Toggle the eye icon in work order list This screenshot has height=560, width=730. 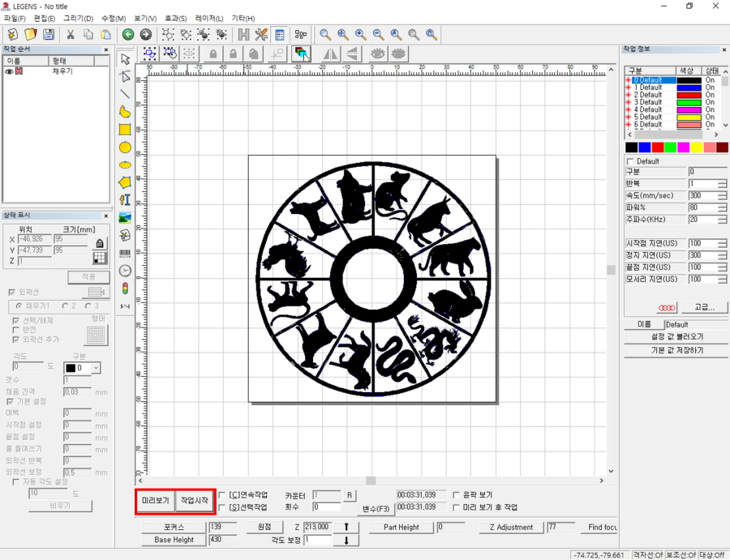pos(9,71)
